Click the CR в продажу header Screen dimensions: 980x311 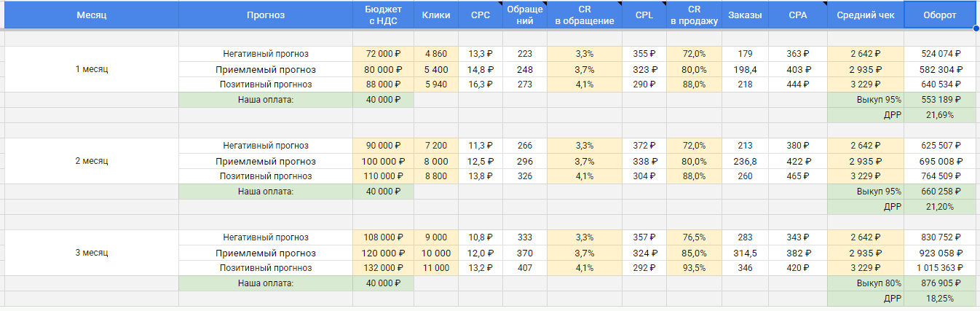[x=694, y=15]
